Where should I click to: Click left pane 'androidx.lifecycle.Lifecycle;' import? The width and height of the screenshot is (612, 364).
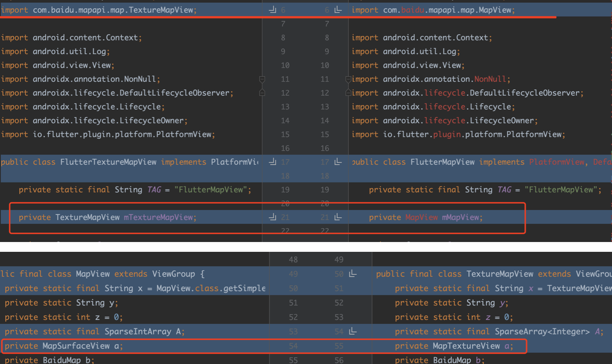click(83, 107)
